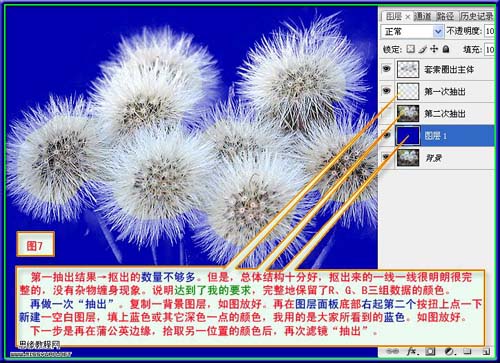Open the fx layer style menu
Viewport: 500px width, 363px height.
click(x=412, y=351)
